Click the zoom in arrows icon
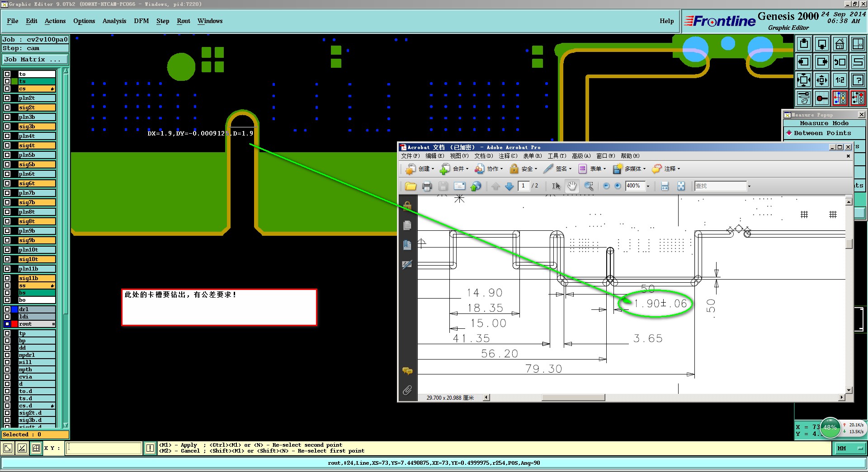 [x=804, y=80]
